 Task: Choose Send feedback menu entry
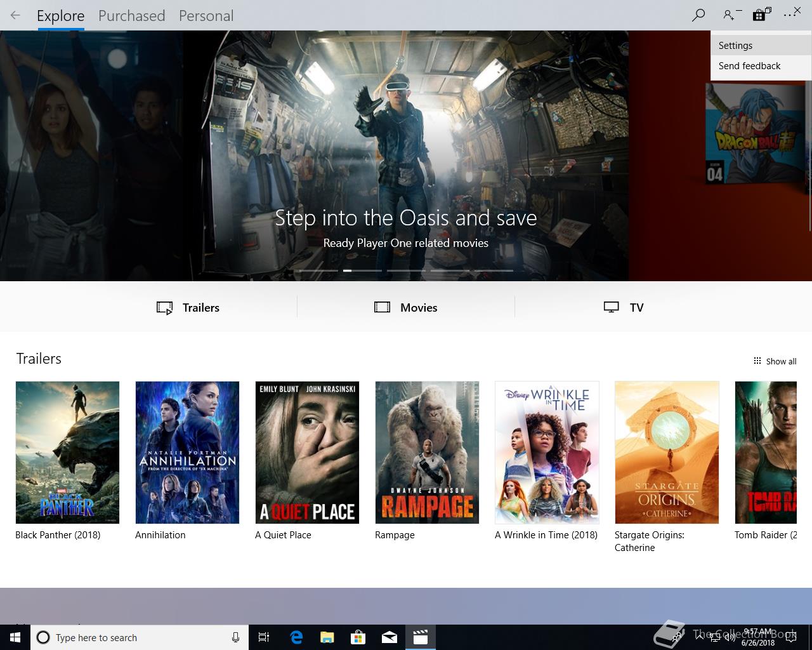point(761,66)
